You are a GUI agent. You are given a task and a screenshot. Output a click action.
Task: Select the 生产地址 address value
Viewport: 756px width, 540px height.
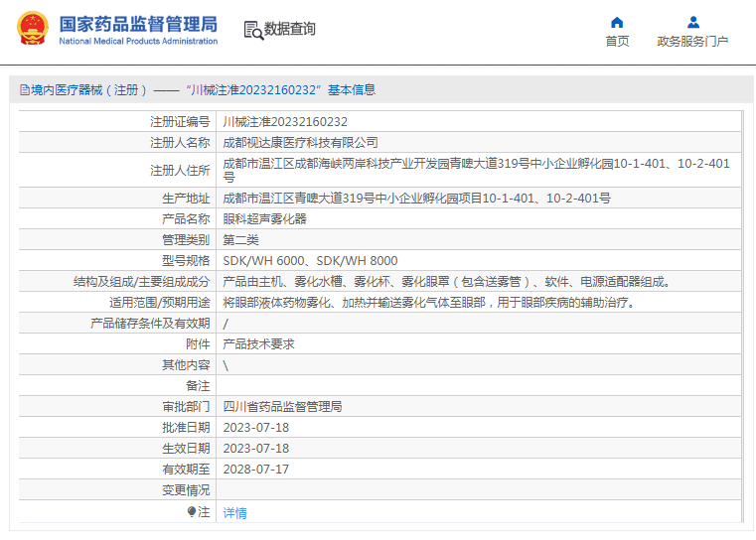click(x=416, y=198)
